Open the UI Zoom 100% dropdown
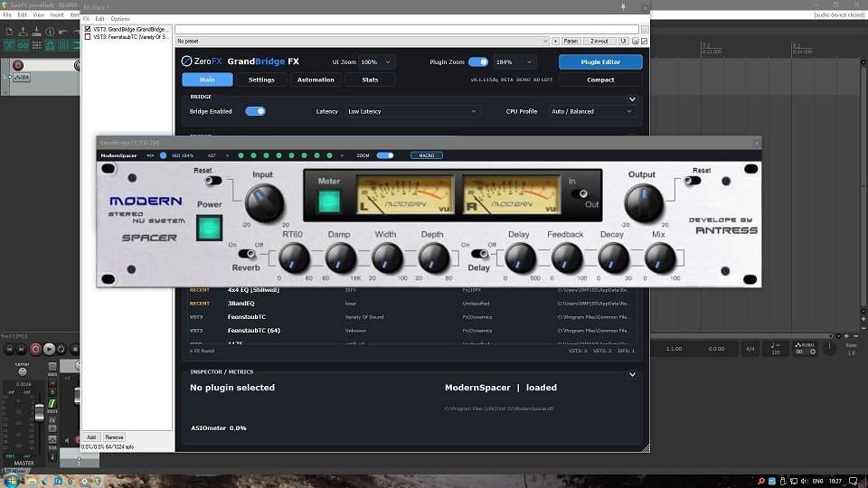Viewport: 868px width, 488px height. (376, 62)
